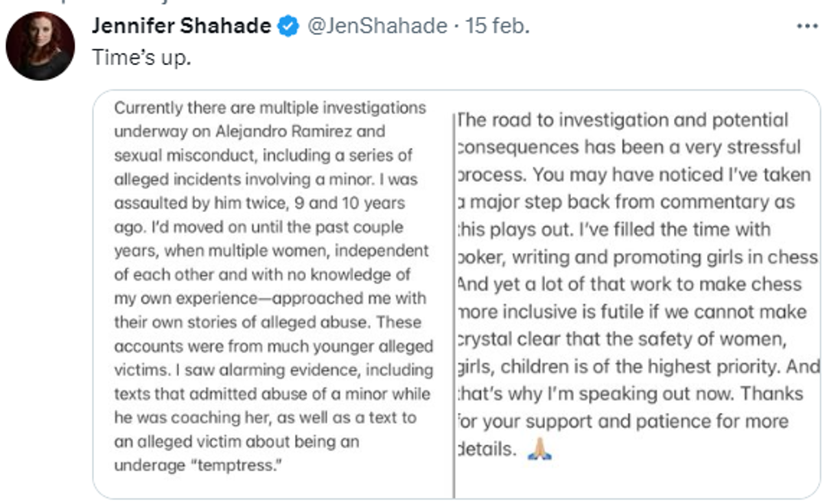Viewport: 840px width, 504px height.
Task: Click the blue verified checkmark badge
Action: tap(288, 27)
